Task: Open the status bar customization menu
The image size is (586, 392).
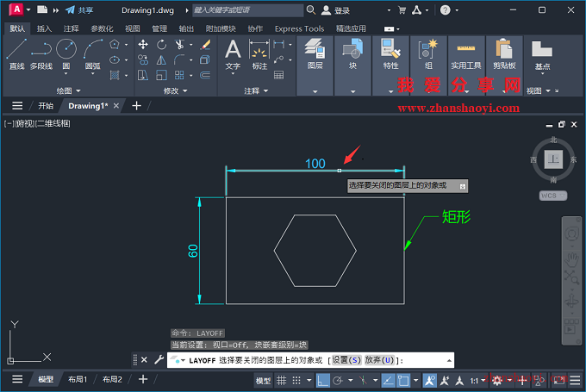Action: pyautogui.click(x=575, y=381)
